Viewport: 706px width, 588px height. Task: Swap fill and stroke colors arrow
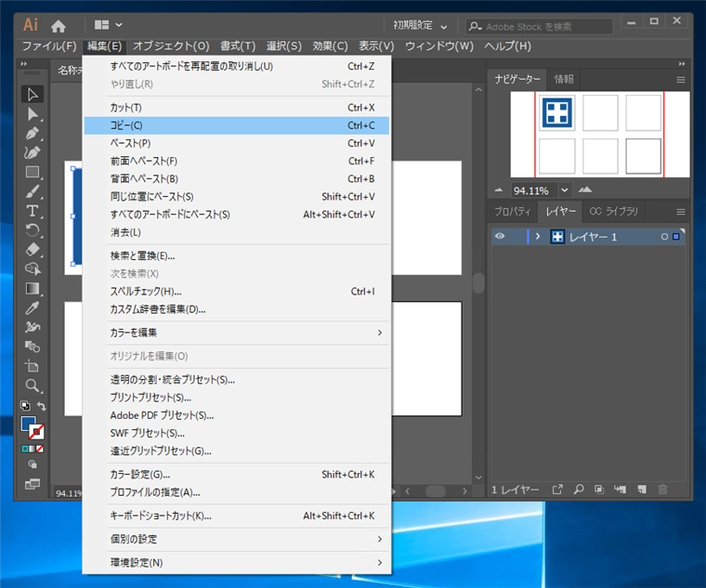tap(41, 407)
